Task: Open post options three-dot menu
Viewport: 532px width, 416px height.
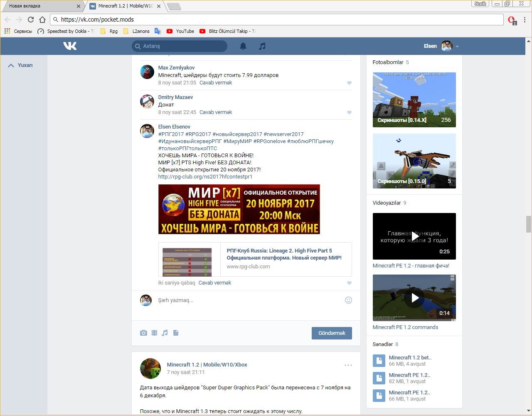Action: (x=348, y=365)
